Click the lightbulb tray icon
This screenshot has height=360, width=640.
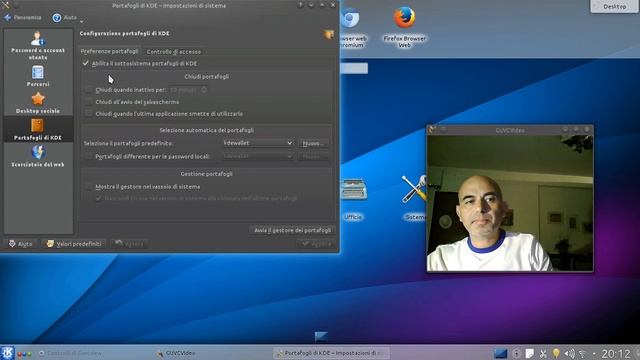tap(556, 353)
